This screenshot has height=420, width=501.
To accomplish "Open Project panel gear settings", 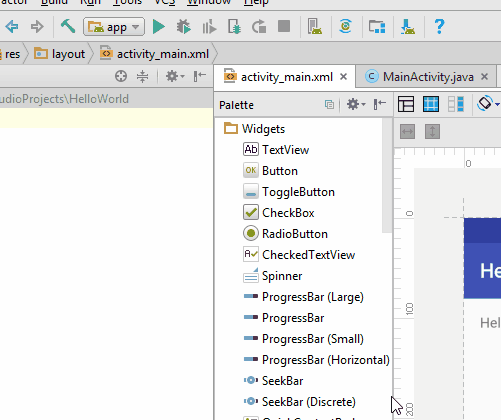I will [175, 76].
